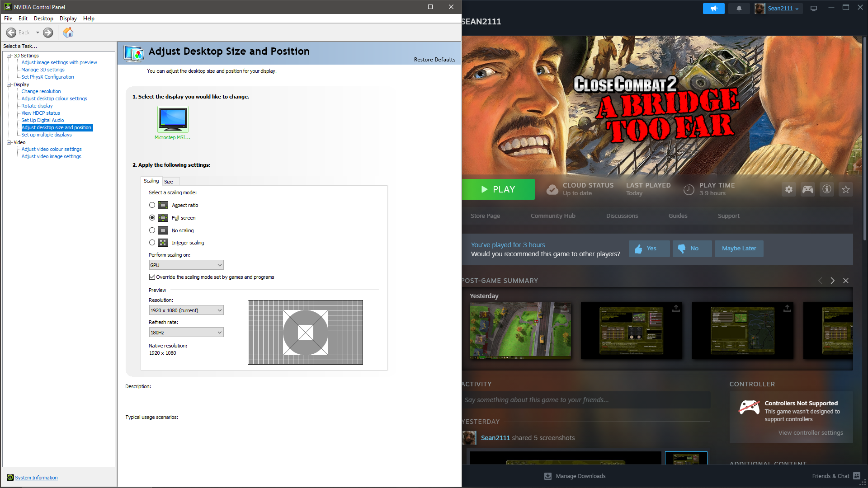The image size is (868, 488).
Task: Open Perform scaling on GPU dropdown
Action: 186,265
